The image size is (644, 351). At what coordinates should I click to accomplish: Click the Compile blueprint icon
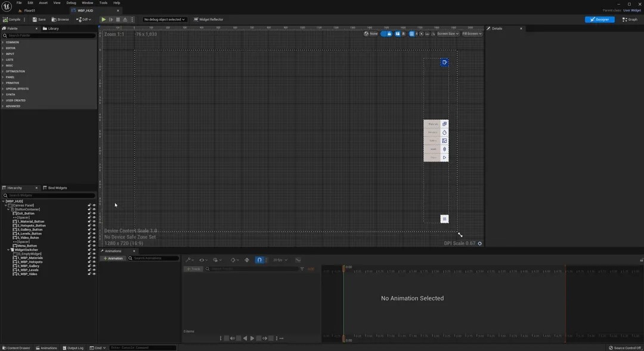pyautogui.click(x=5, y=20)
